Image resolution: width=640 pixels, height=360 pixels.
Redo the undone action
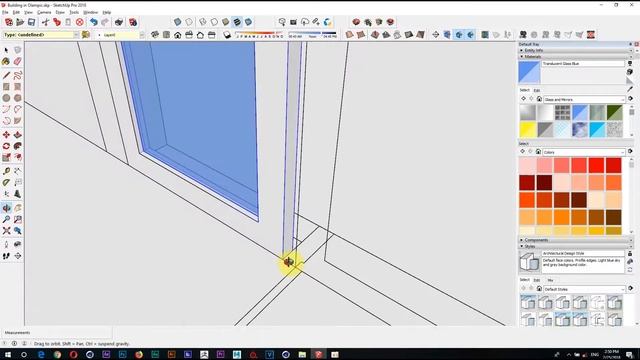coord(105,22)
